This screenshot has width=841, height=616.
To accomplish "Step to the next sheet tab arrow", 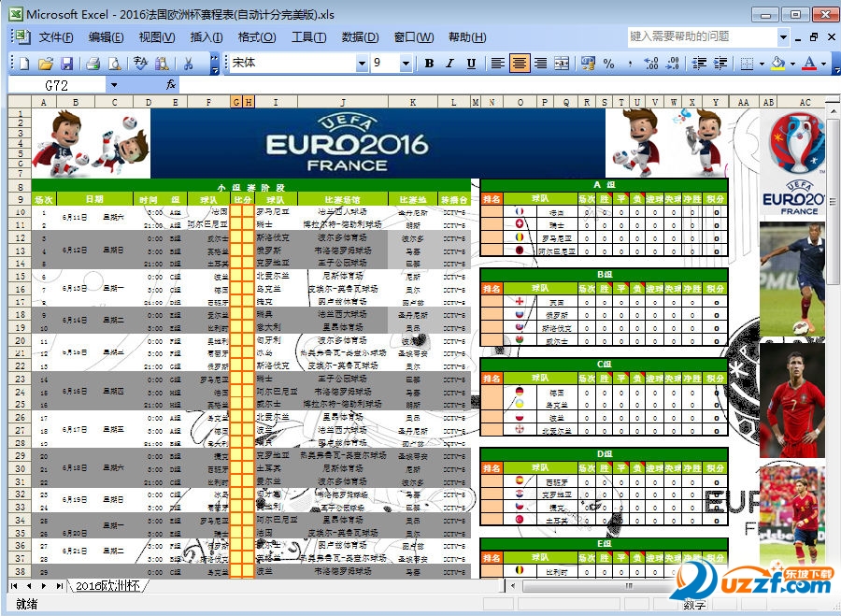I will coord(44,586).
